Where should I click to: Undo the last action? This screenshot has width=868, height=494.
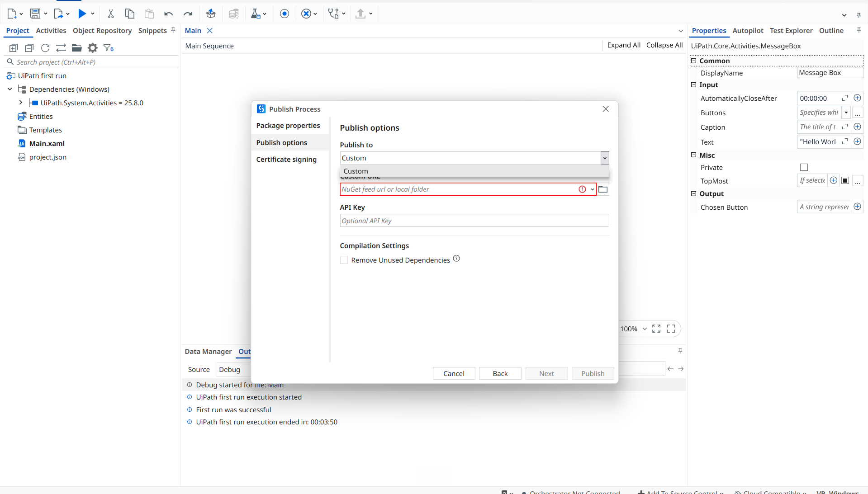tap(168, 14)
